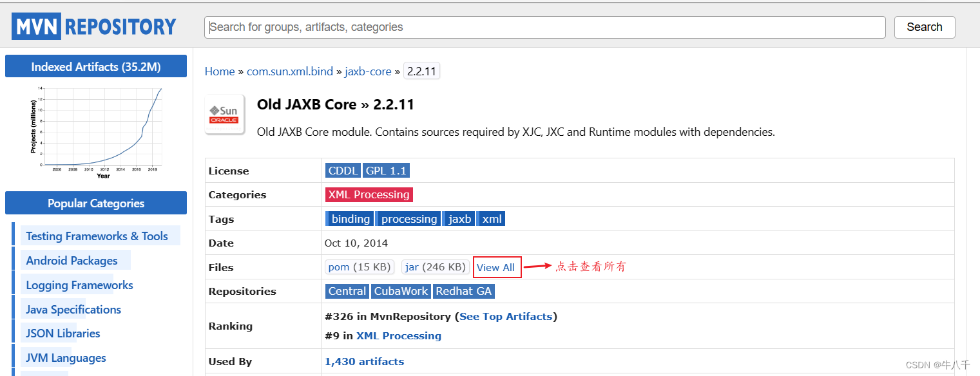
Task: Click the License row label
Action: pyautogui.click(x=229, y=171)
